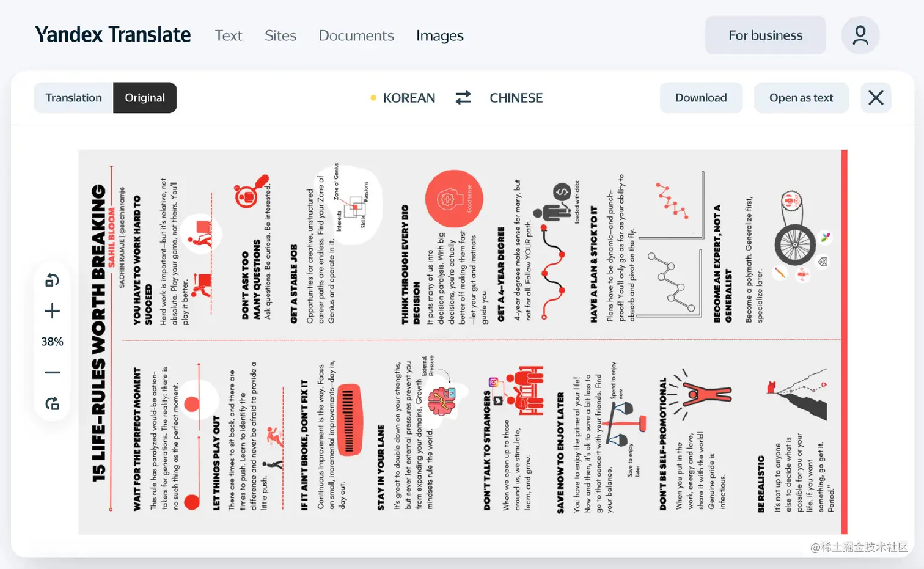The width and height of the screenshot is (924, 569).
Task: Click the Yandex Translate logo
Action: (x=112, y=35)
